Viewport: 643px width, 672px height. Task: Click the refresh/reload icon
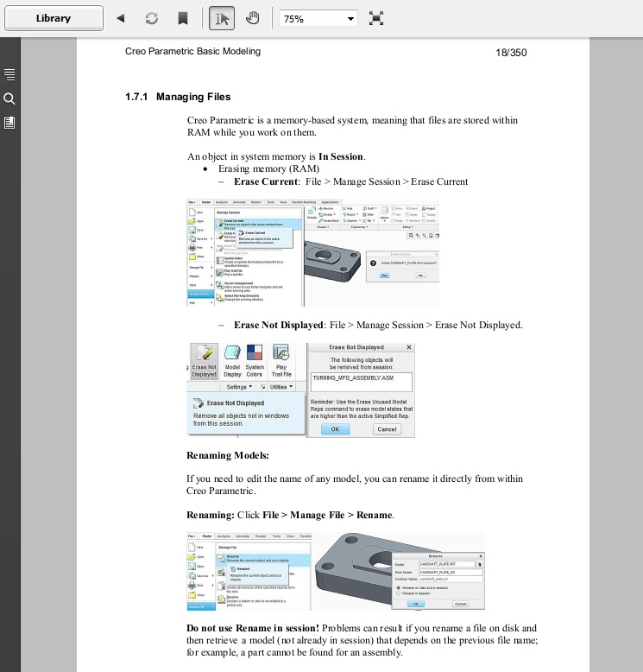point(152,18)
